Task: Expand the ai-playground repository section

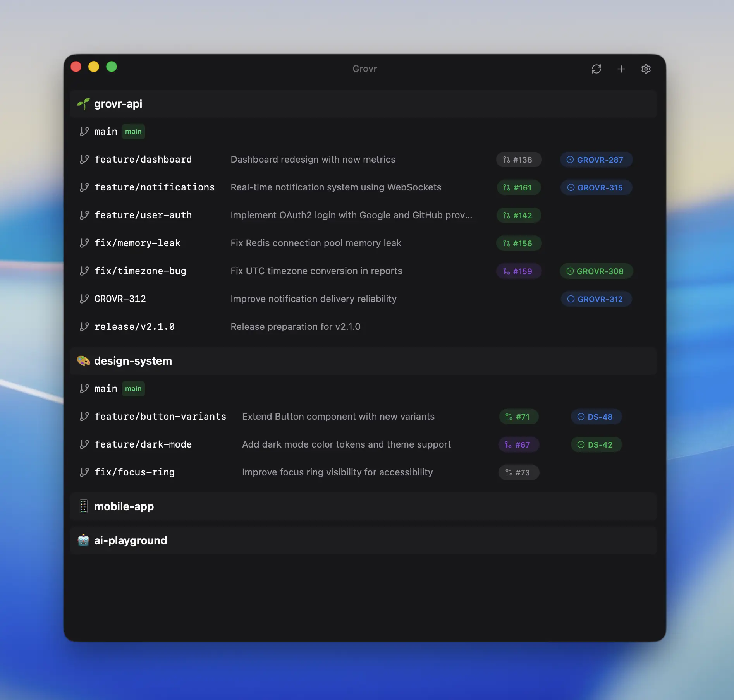Action: (x=131, y=540)
